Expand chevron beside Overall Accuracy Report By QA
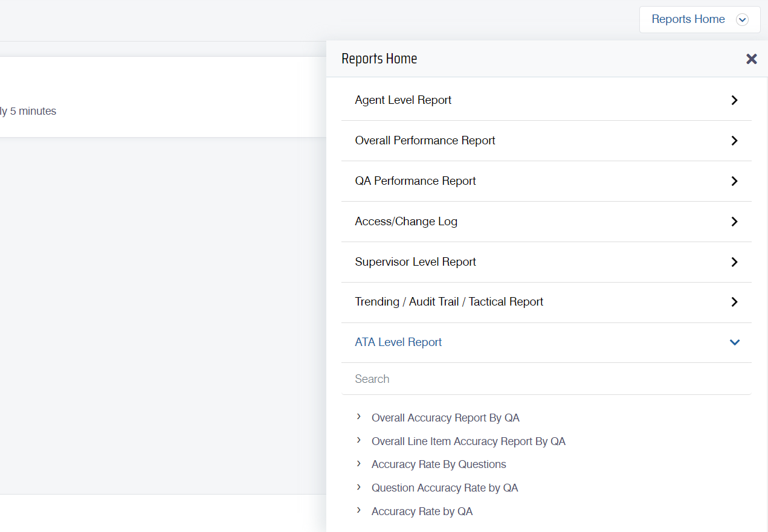This screenshot has width=768, height=532. pos(359,417)
